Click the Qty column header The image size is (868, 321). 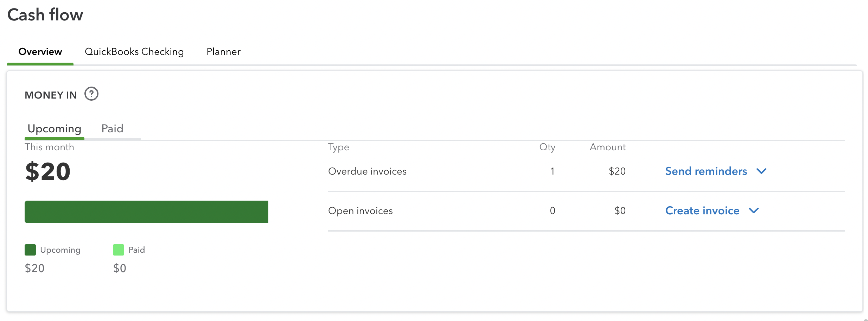tap(547, 147)
